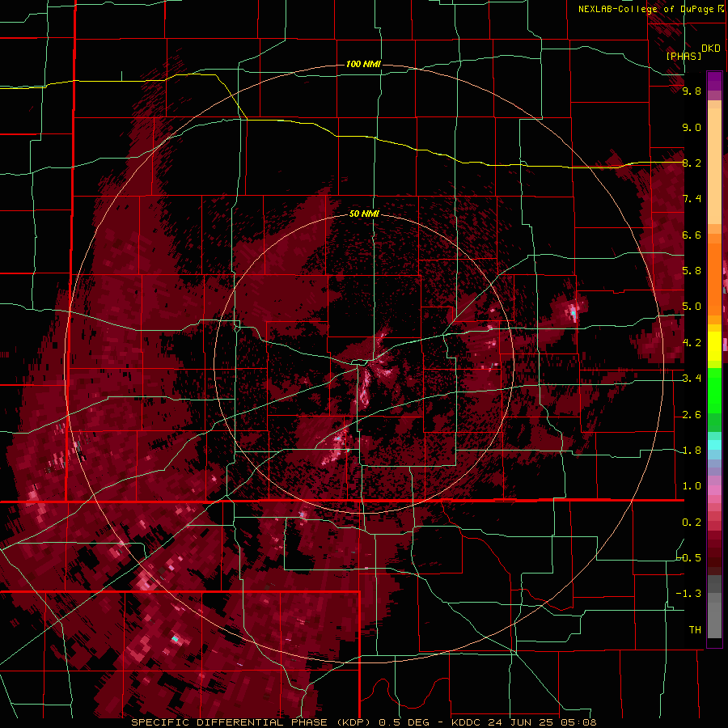The image size is (728, 728).
Task: Select the yellow segment of the color bar
Action: pyautogui.click(x=714, y=346)
